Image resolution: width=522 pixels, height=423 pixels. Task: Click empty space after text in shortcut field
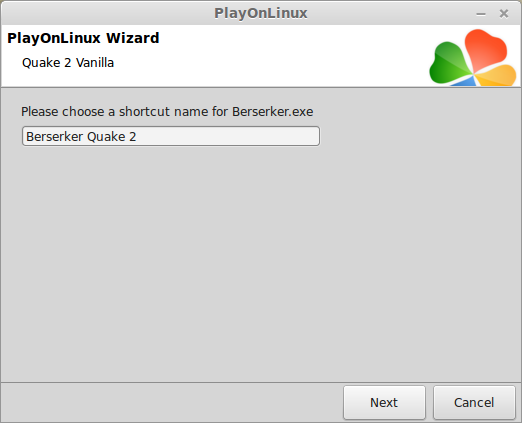pyautogui.click(x=227, y=136)
